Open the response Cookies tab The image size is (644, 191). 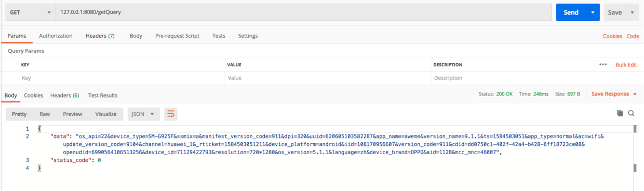pyautogui.click(x=33, y=95)
